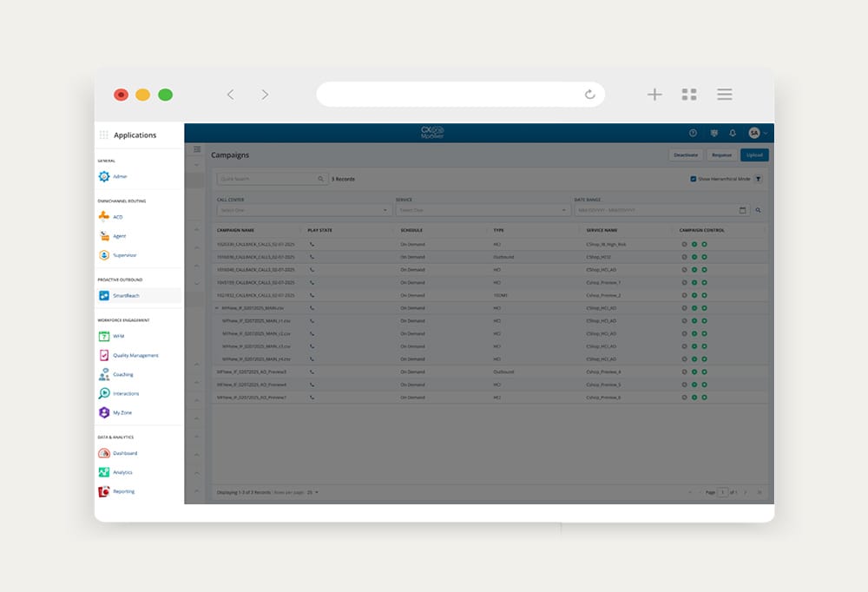
Task: Click the notifications bell icon
Action: [733, 133]
